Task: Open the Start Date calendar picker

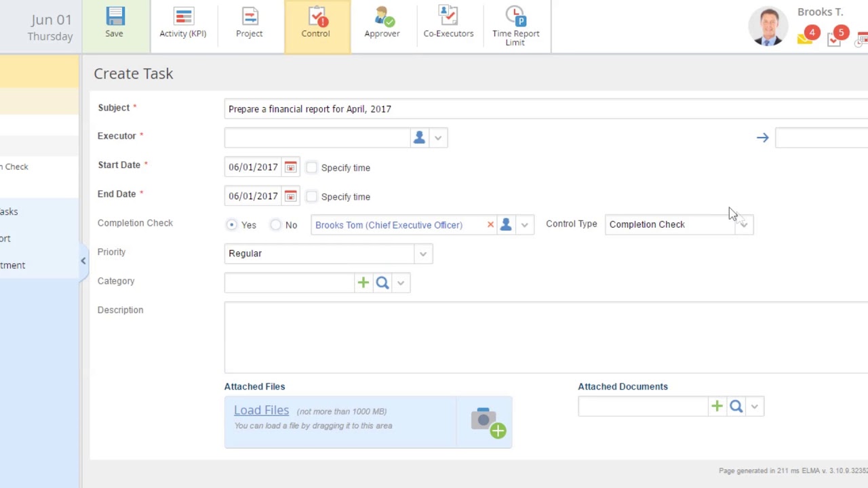Action: coord(290,167)
